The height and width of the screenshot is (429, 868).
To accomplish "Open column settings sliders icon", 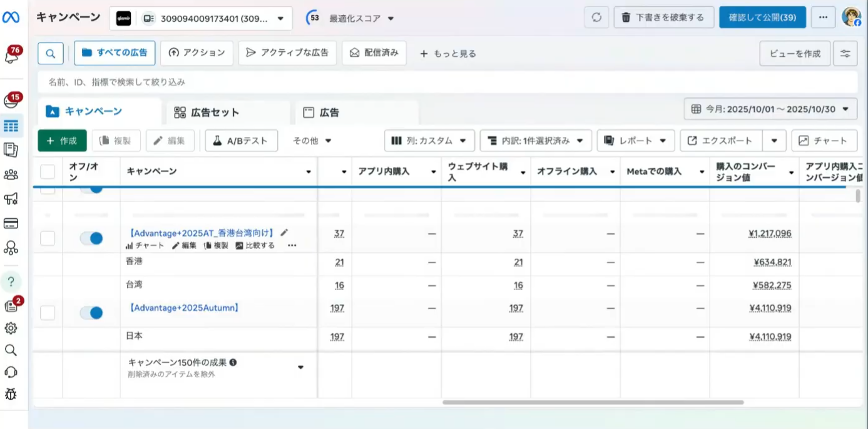I will tap(845, 53).
